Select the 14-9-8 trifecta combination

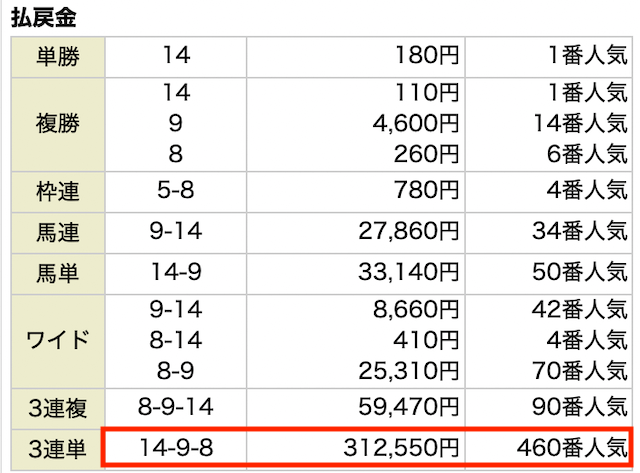pyautogui.click(x=176, y=448)
